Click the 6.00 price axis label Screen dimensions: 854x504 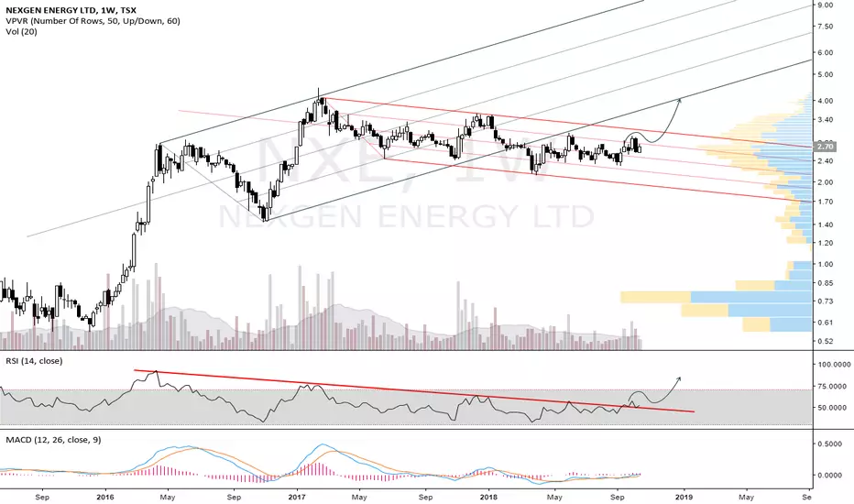tap(825, 52)
